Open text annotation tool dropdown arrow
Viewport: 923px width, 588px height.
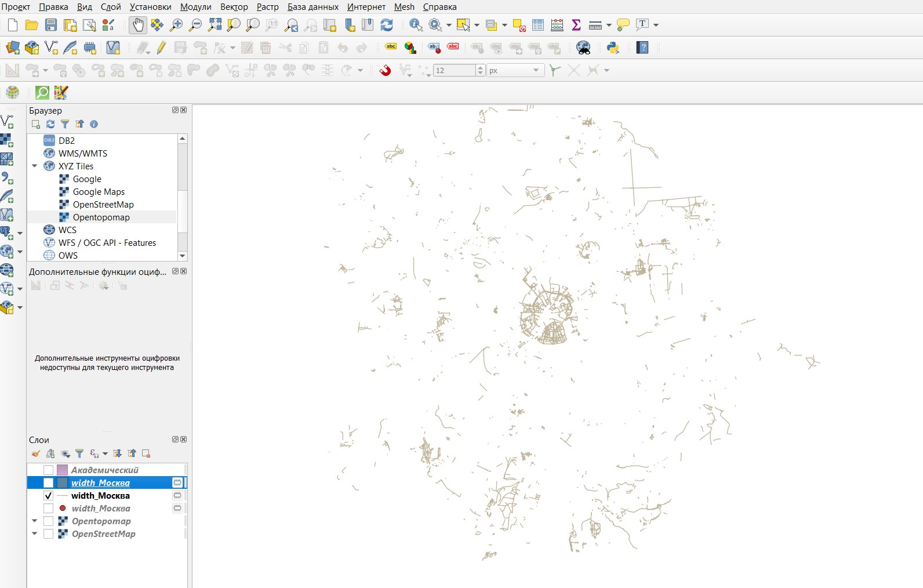(x=656, y=25)
